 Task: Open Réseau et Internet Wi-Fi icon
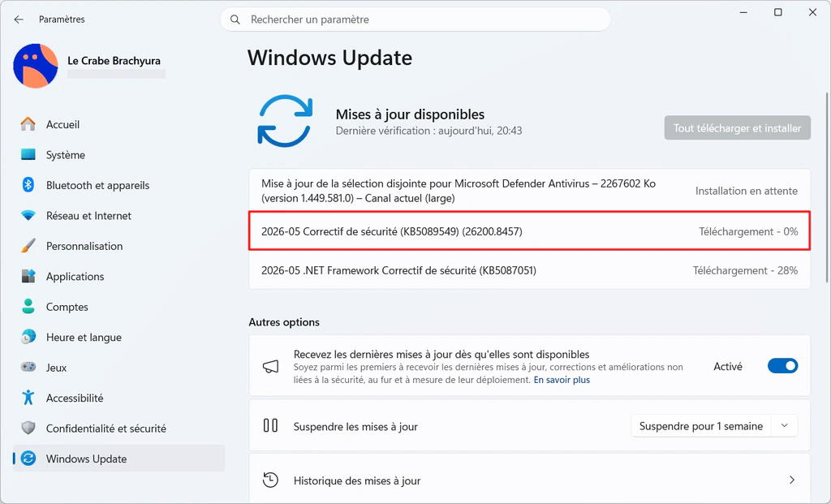[x=28, y=216]
